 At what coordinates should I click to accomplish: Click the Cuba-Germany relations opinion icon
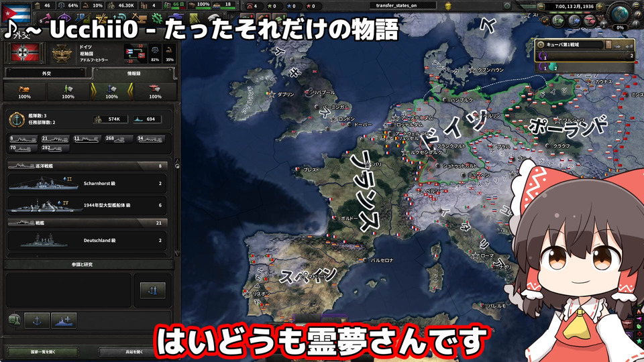[135, 54]
